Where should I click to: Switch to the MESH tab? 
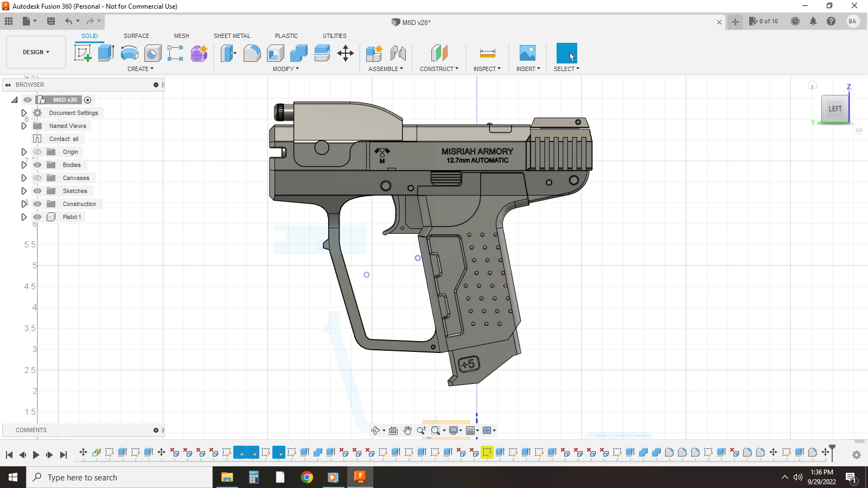(182, 36)
